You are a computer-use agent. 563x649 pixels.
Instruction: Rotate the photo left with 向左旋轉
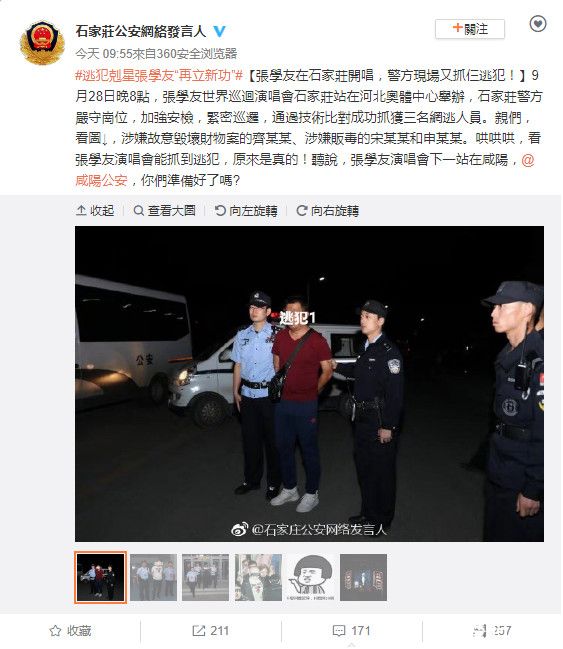(x=246, y=211)
